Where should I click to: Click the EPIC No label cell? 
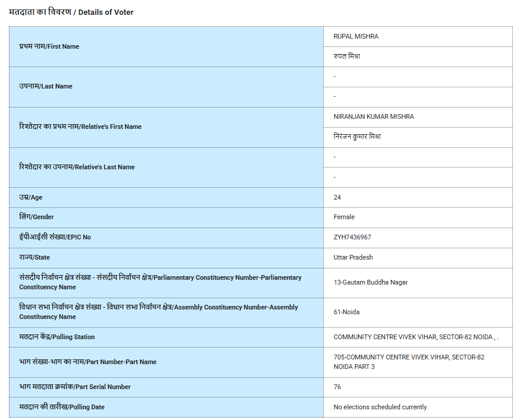(55, 237)
